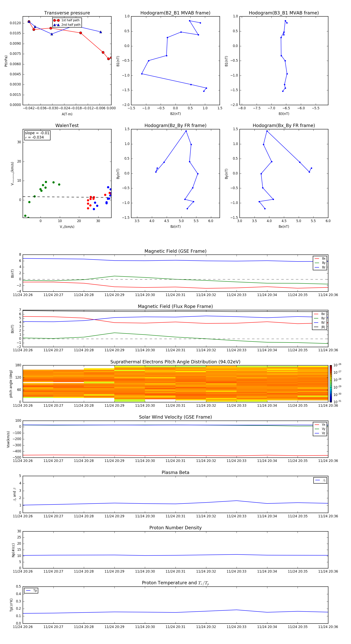The height and width of the screenshot is (644, 351).
Task: Click the "Vx" velocity legend entry
Action: (x=320, y=424)
